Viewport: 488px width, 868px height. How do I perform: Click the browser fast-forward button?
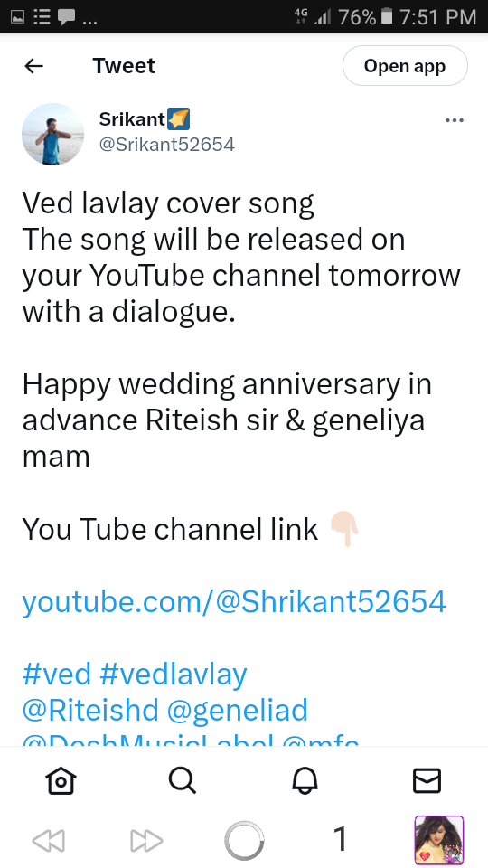point(146,840)
